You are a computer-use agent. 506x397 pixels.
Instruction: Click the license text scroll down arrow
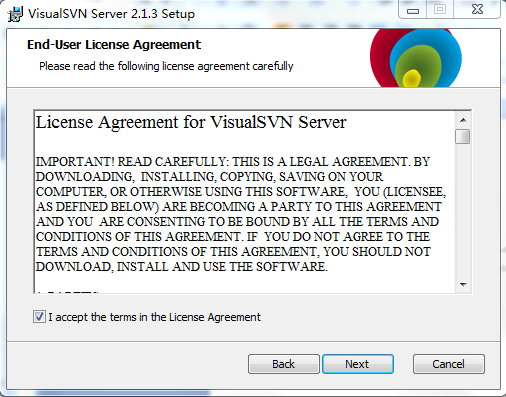point(463,284)
